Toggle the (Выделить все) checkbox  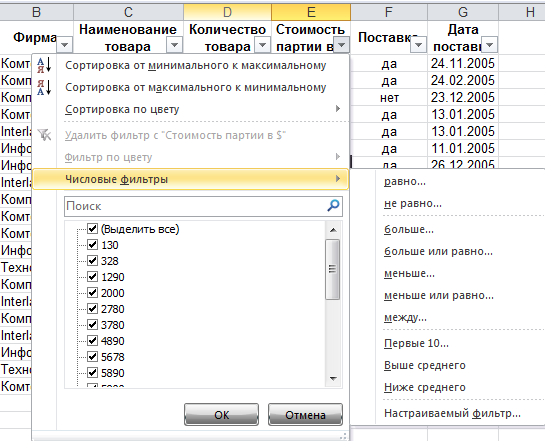(x=92, y=229)
